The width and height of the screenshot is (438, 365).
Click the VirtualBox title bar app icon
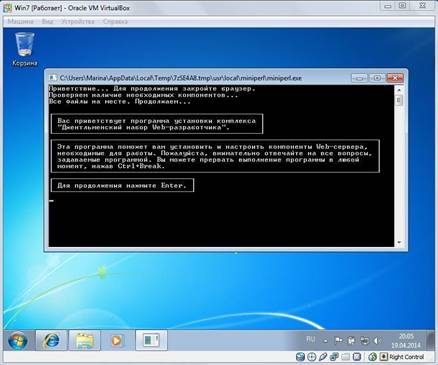click(x=7, y=7)
